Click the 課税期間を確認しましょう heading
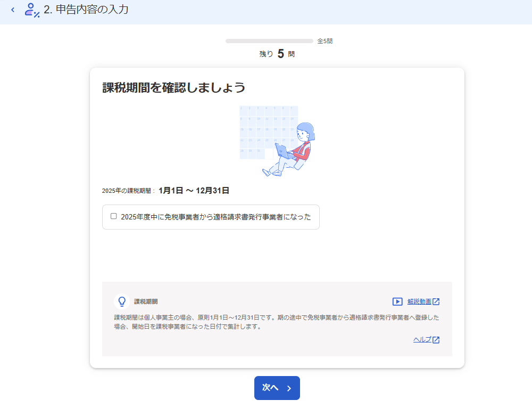 (174, 88)
